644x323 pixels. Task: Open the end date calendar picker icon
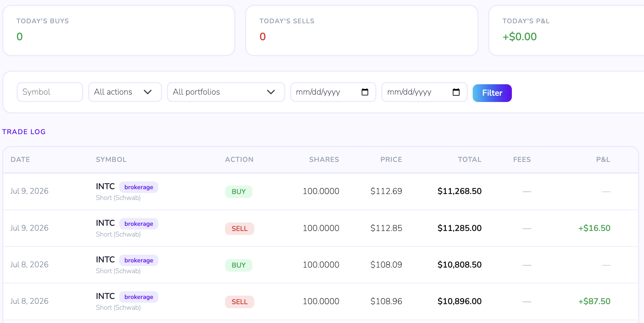coord(456,92)
